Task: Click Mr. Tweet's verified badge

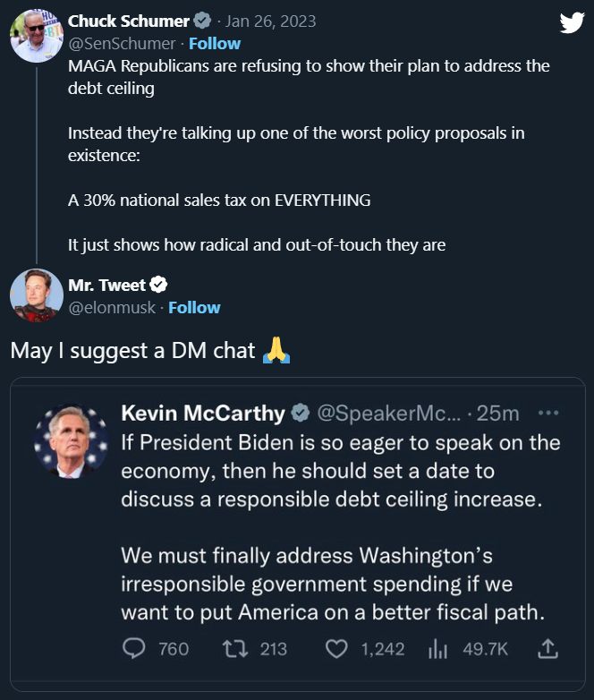Action: click(x=159, y=286)
